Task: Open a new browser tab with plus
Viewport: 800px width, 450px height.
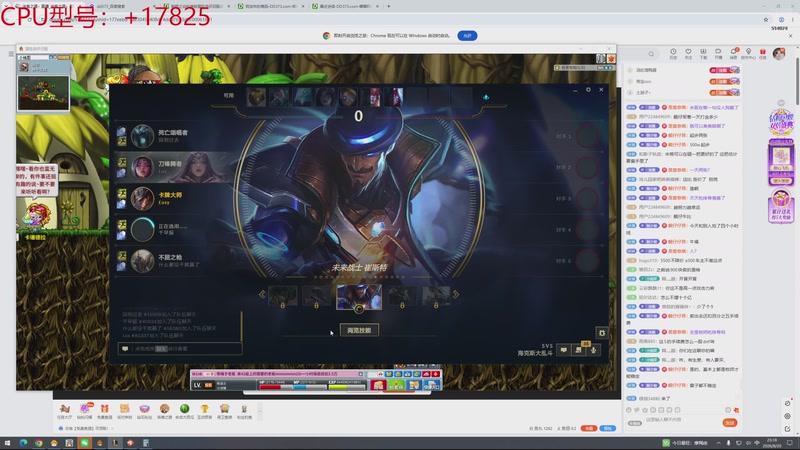Action: 388,6
